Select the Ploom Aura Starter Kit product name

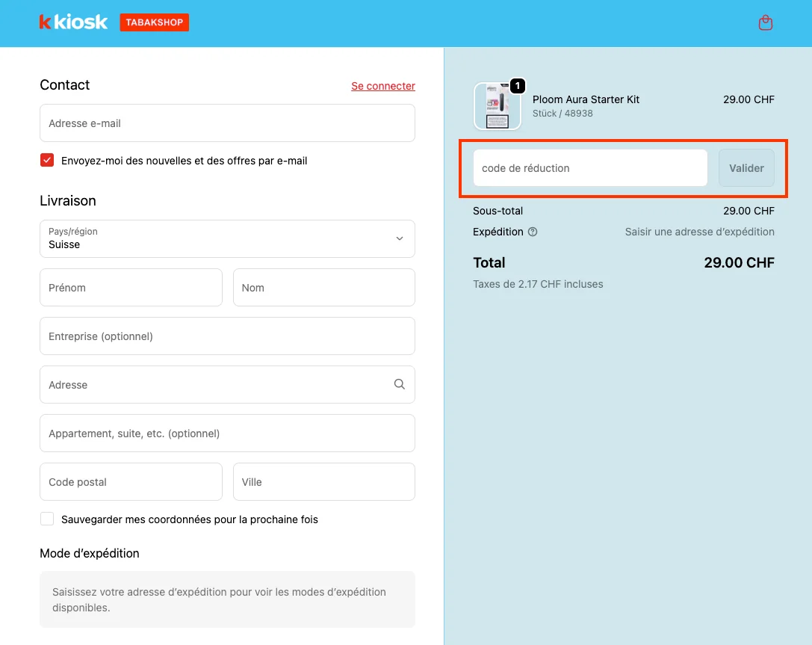point(586,99)
